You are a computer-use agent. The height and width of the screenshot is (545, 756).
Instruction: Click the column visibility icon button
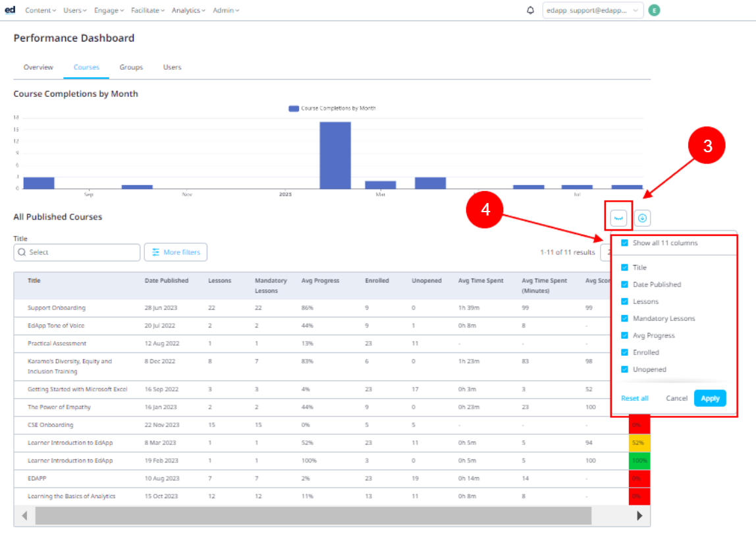[x=618, y=217]
